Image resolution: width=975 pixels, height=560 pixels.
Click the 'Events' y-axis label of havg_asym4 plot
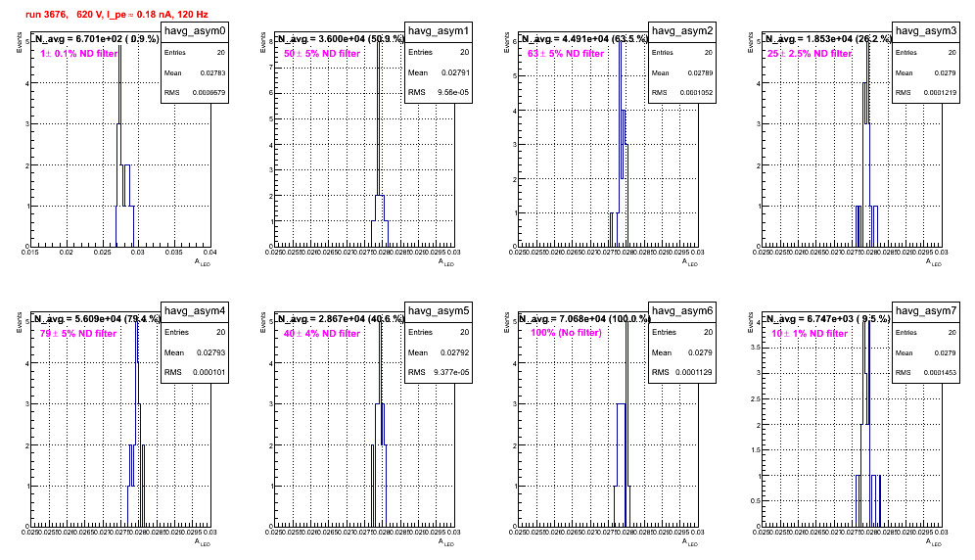point(19,323)
